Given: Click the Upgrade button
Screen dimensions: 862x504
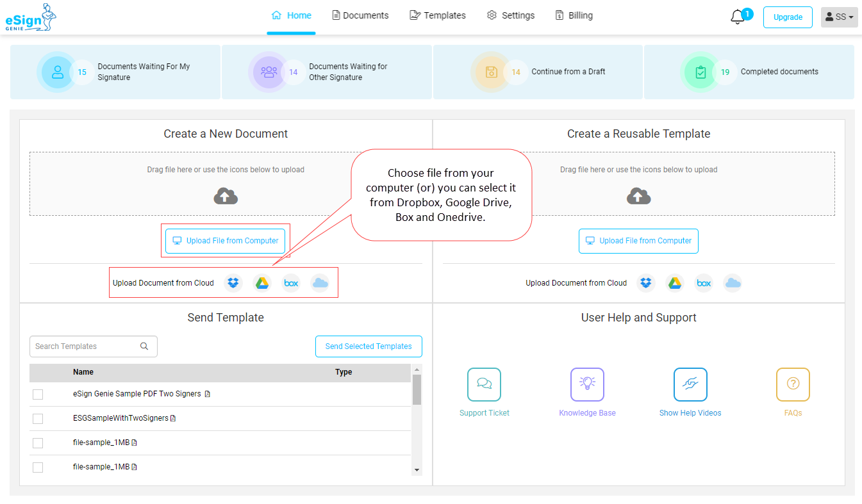Looking at the screenshot, I should click(x=788, y=17).
